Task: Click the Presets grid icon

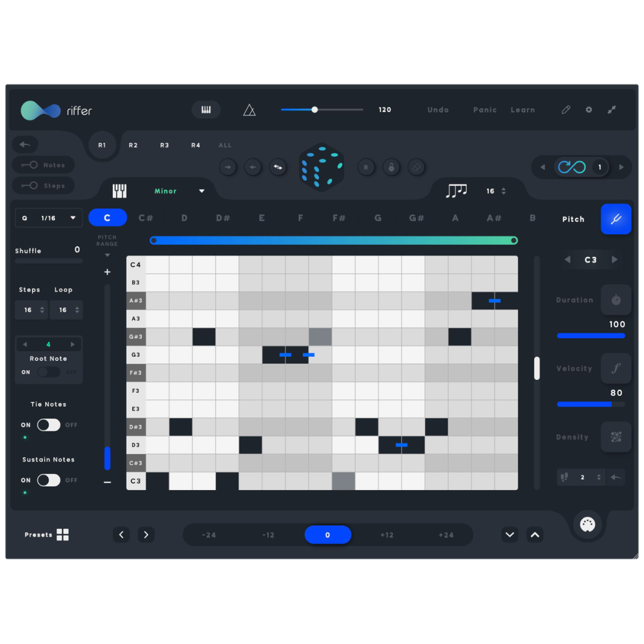Action: (62, 535)
